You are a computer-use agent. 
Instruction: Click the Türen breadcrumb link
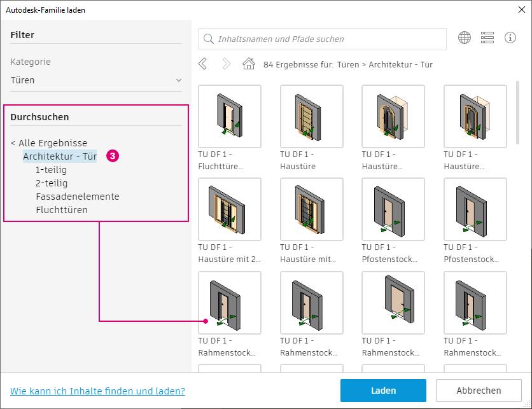pos(348,64)
